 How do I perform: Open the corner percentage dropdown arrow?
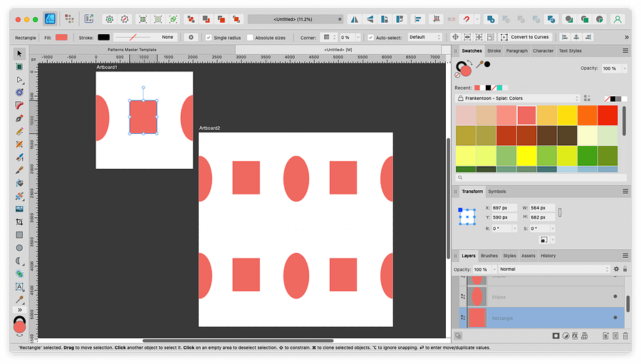pyautogui.click(x=358, y=37)
